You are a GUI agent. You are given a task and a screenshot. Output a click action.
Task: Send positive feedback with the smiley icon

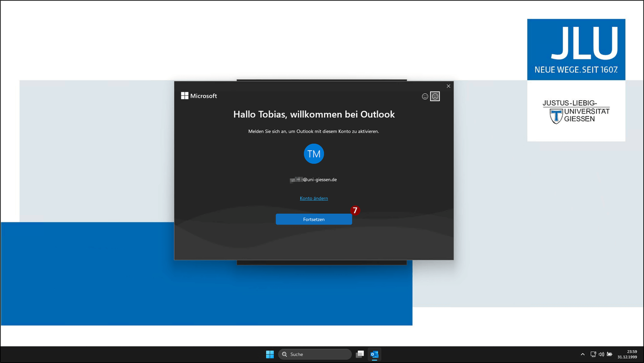click(425, 96)
